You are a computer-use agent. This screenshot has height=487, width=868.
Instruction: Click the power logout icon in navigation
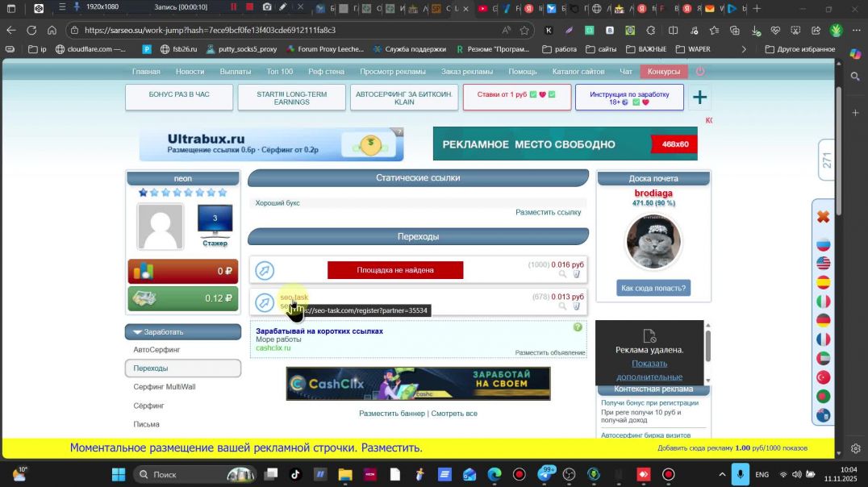point(699,71)
